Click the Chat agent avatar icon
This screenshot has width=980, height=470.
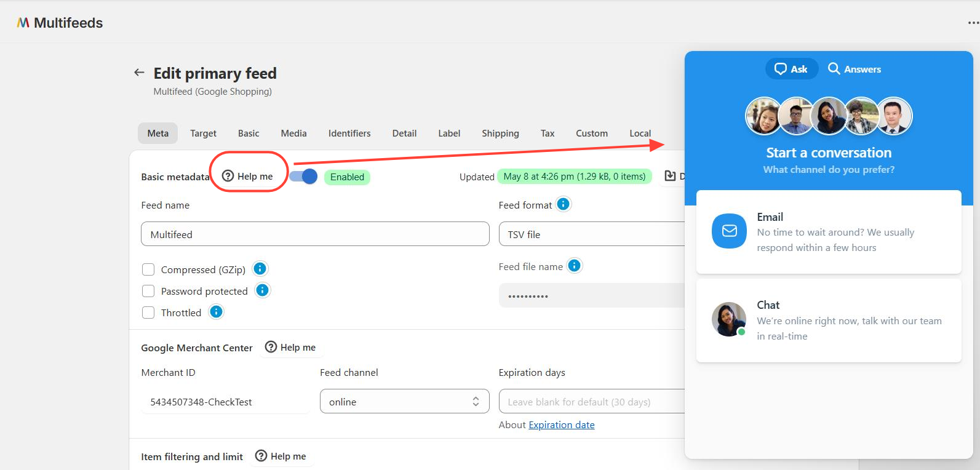(x=729, y=319)
